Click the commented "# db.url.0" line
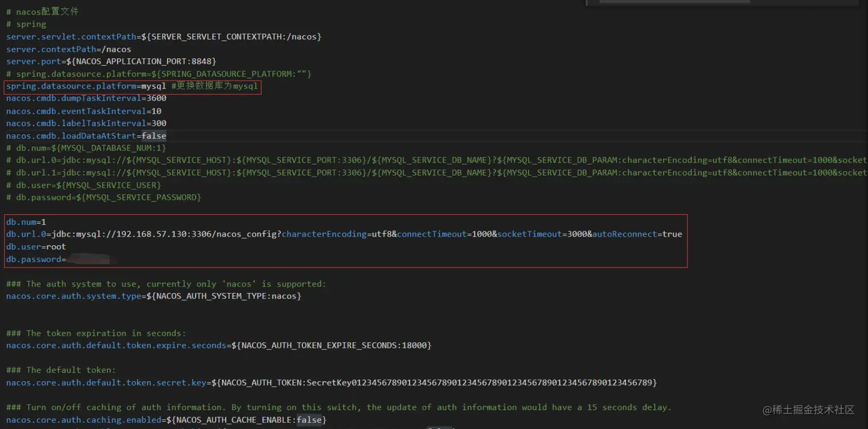The image size is (868, 429). click(x=436, y=160)
